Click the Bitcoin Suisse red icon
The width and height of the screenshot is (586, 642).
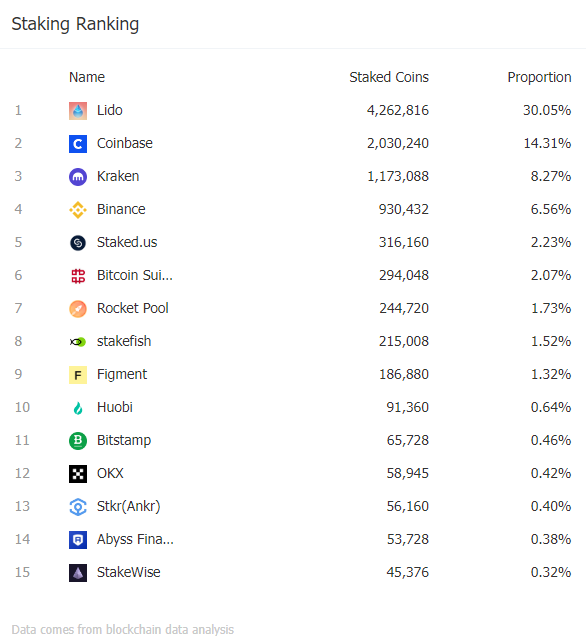pyautogui.click(x=78, y=276)
